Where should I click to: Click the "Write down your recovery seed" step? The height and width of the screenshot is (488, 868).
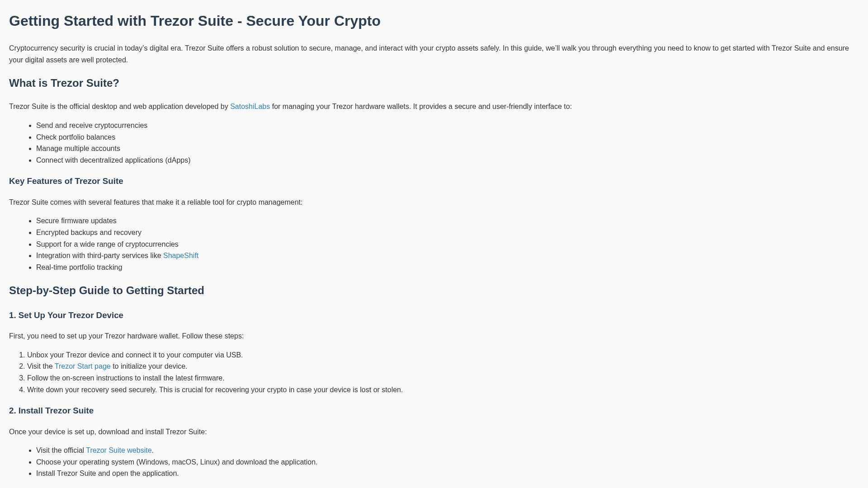215,390
